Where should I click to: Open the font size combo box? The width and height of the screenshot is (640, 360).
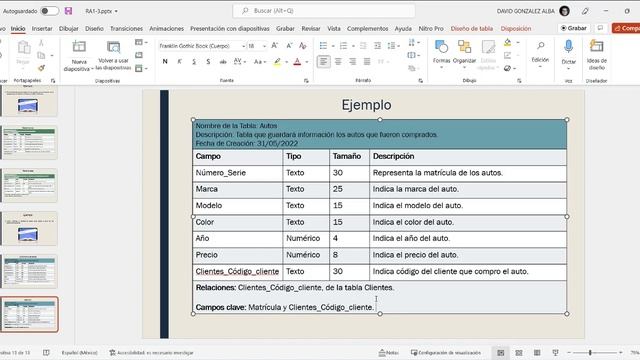[257, 46]
